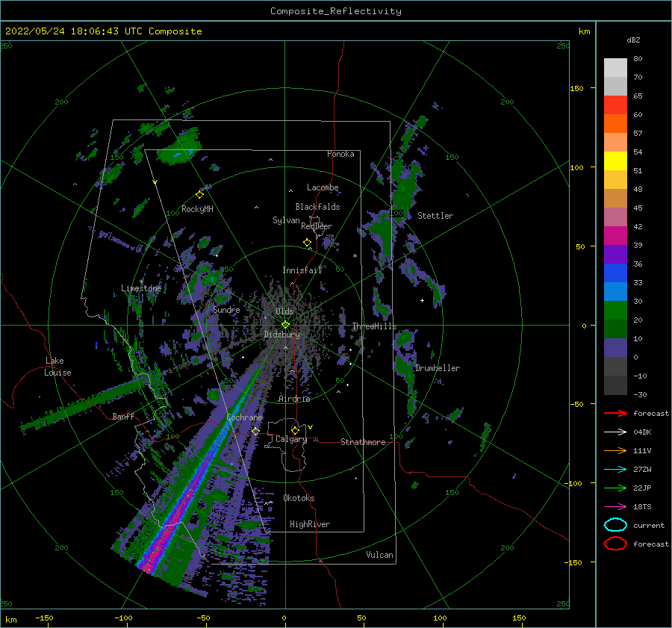Pick the slate purple swatch above 0

click(x=615, y=347)
